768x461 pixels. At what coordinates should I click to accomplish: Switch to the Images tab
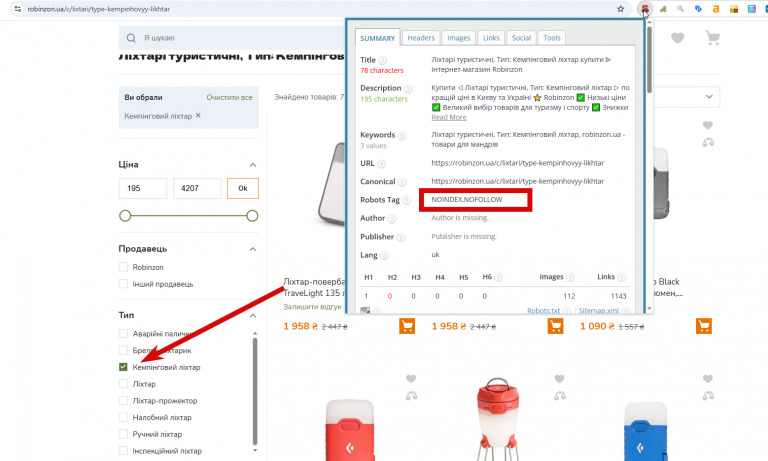pos(458,38)
